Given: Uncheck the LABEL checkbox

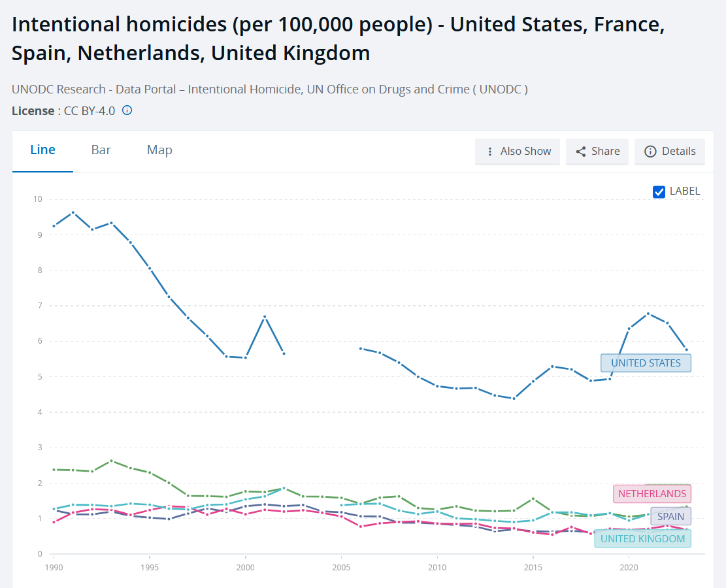Looking at the screenshot, I should (x=659, y=191).
